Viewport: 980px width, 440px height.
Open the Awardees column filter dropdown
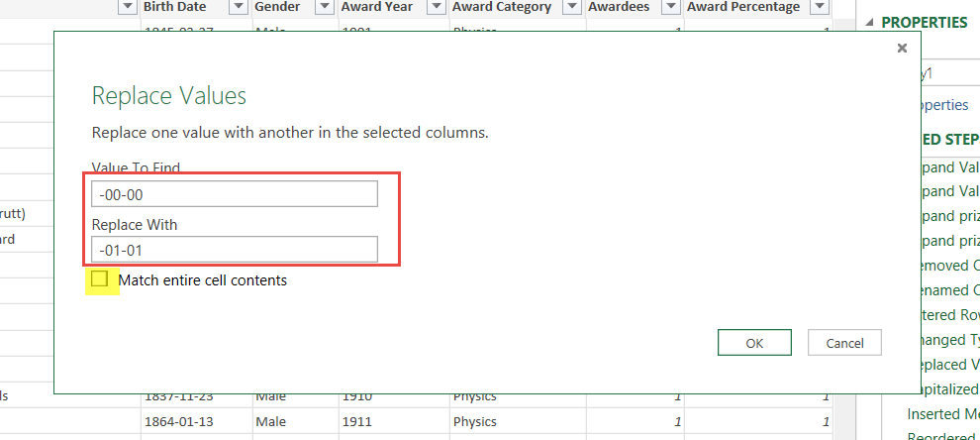click(670, 8)
